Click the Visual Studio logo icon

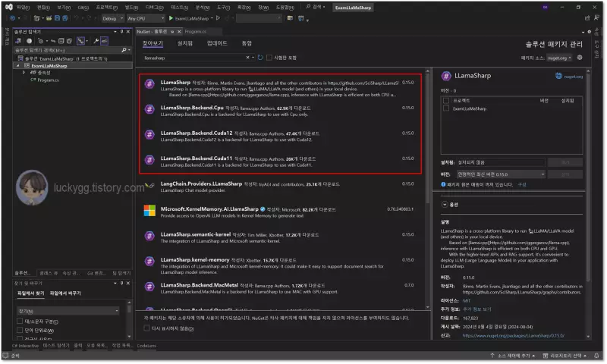coord(9,7)
